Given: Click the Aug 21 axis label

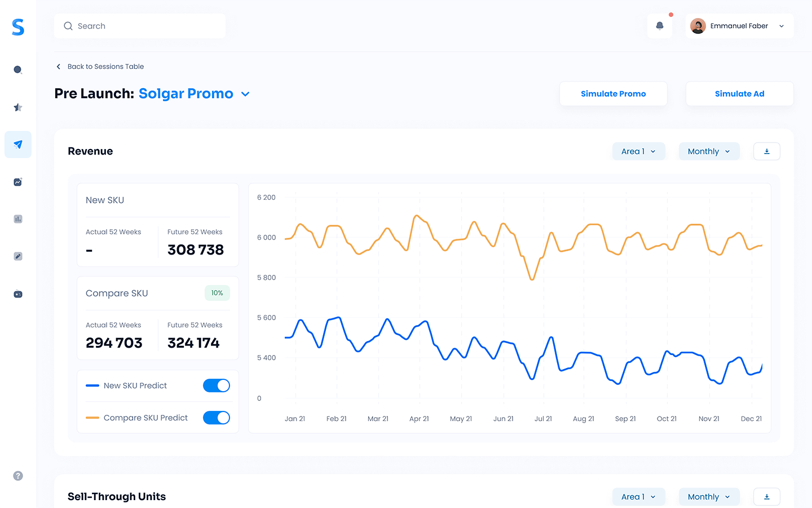Looking at the screenshot, I should click(584, 419).
